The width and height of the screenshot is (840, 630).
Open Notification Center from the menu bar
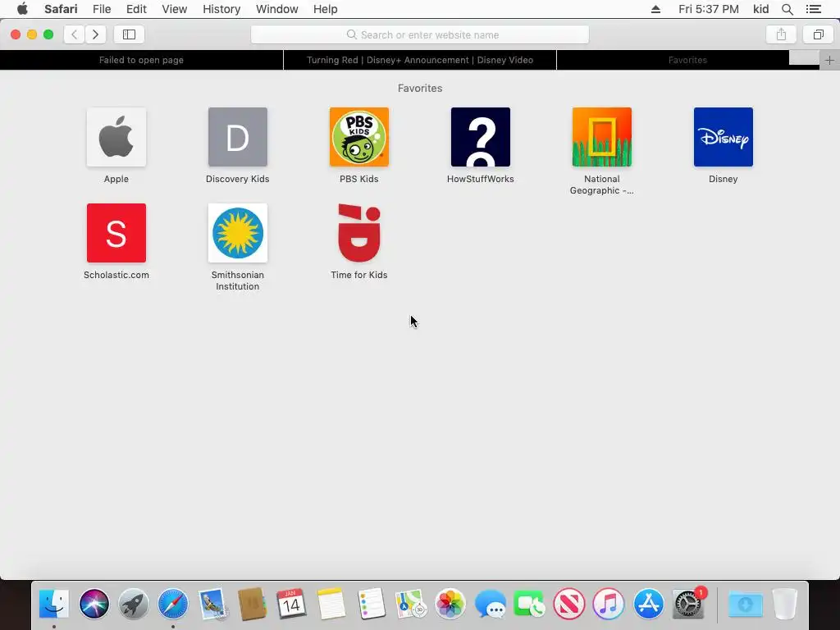pyautogui.click(x=814, y=9)
